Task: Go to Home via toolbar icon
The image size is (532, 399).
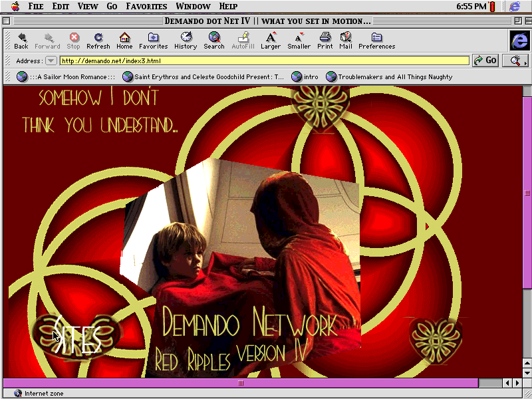Action: (x=124, y=38)
